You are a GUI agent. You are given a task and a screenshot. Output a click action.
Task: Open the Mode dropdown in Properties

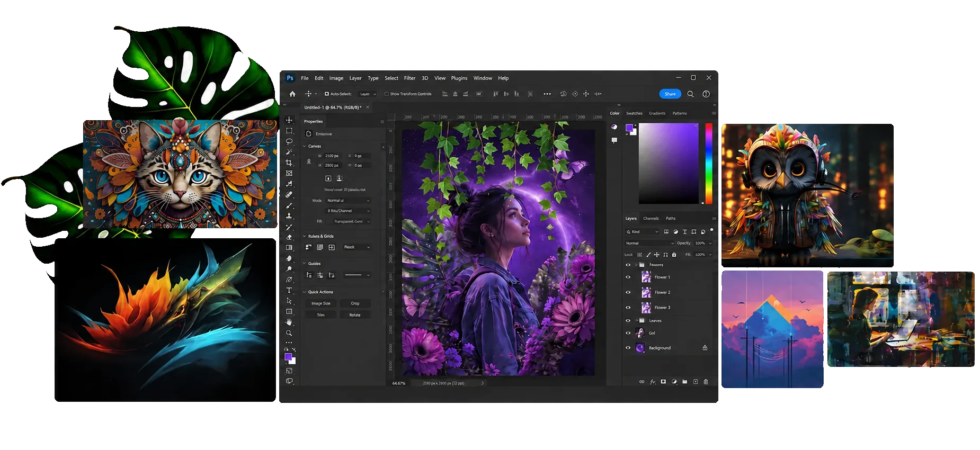(348, 201)
